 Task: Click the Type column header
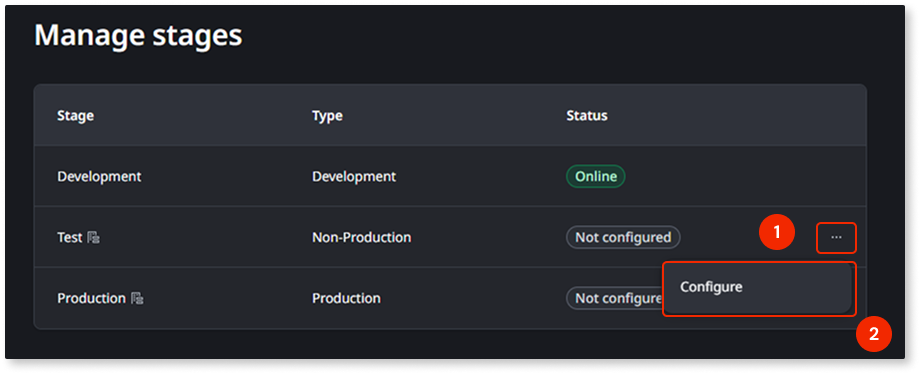point(327,116)
